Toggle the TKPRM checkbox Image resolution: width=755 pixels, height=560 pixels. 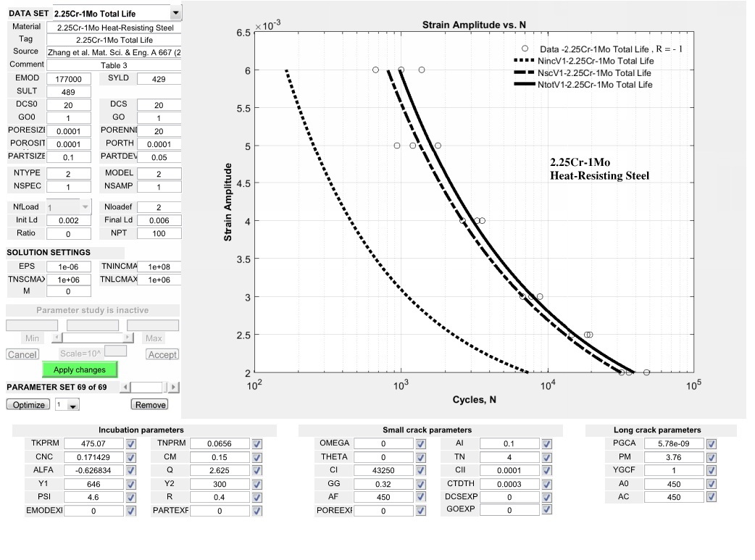coord(131,443)
